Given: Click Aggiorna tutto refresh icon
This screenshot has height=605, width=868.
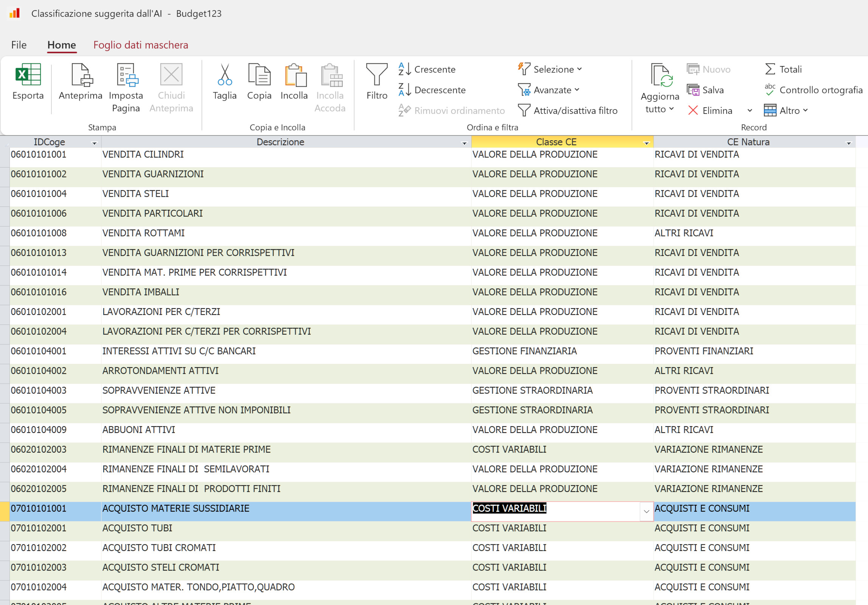Looking at the screenshot, I should 661,75.
